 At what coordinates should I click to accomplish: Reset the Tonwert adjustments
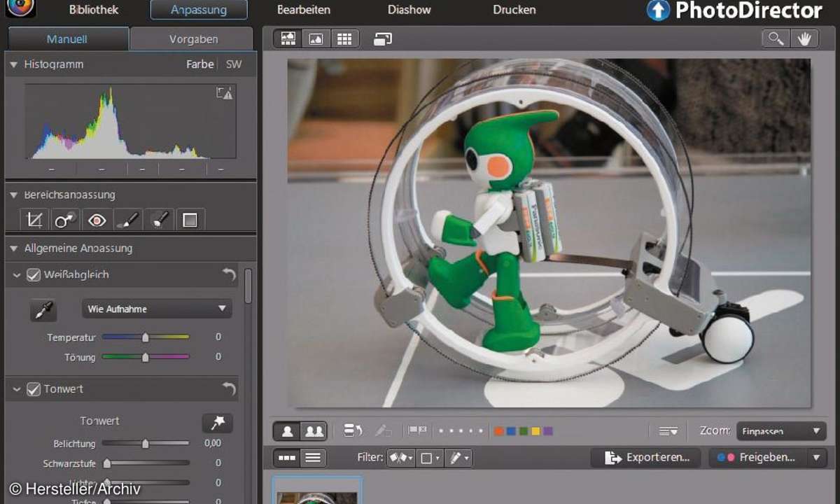point(229,388)
